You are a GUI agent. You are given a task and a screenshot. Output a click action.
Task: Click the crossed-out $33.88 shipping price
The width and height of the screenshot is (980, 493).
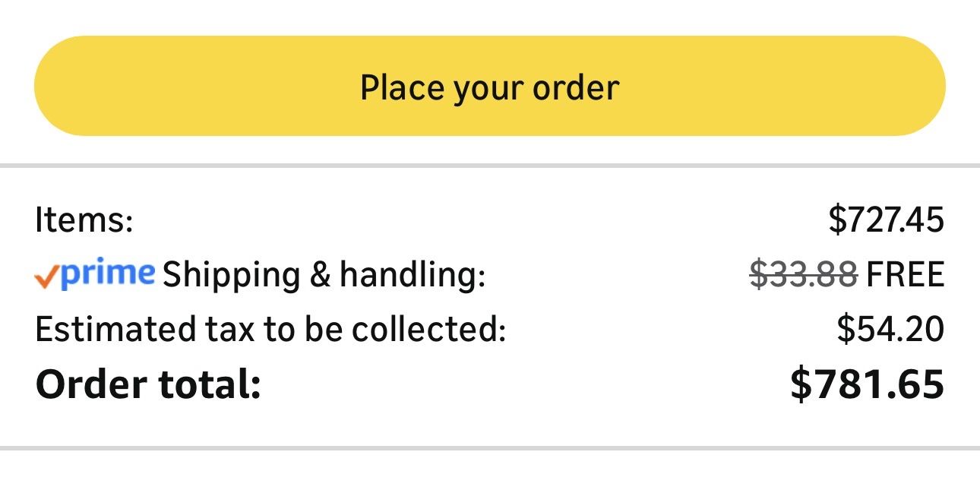(x=804, y=274)
